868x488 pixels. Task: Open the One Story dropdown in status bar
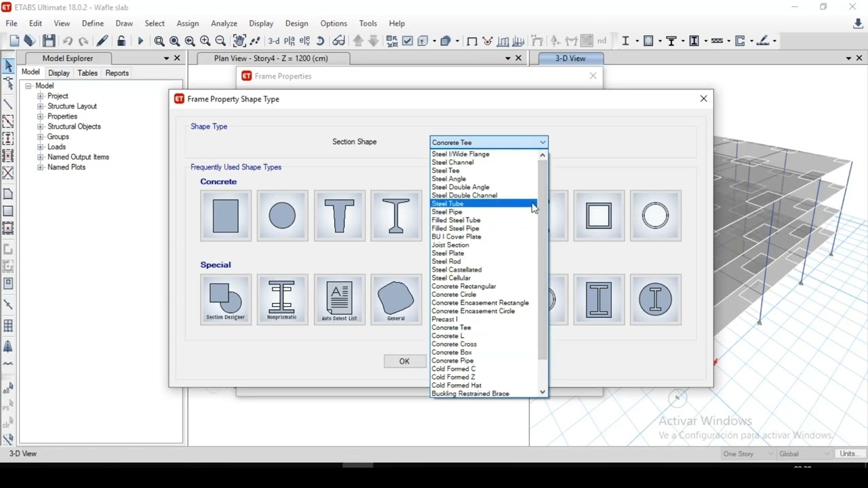[x=748, y=454]
